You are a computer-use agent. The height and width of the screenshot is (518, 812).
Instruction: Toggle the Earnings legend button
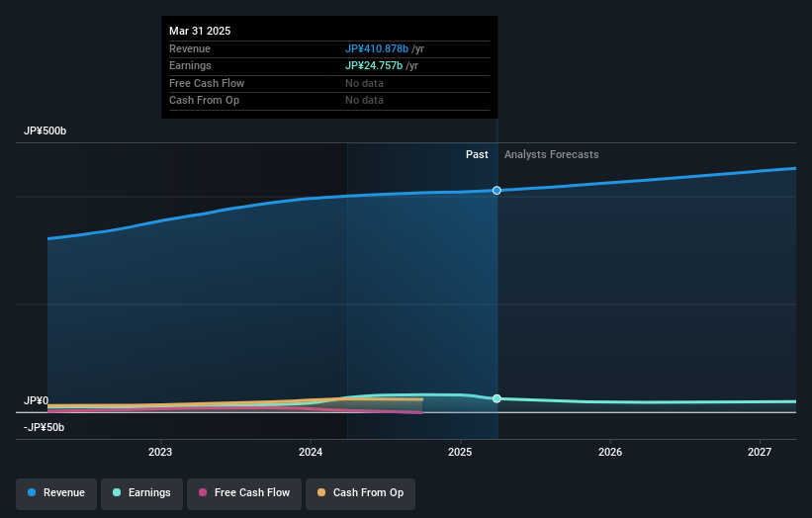[x=141, y=493]
